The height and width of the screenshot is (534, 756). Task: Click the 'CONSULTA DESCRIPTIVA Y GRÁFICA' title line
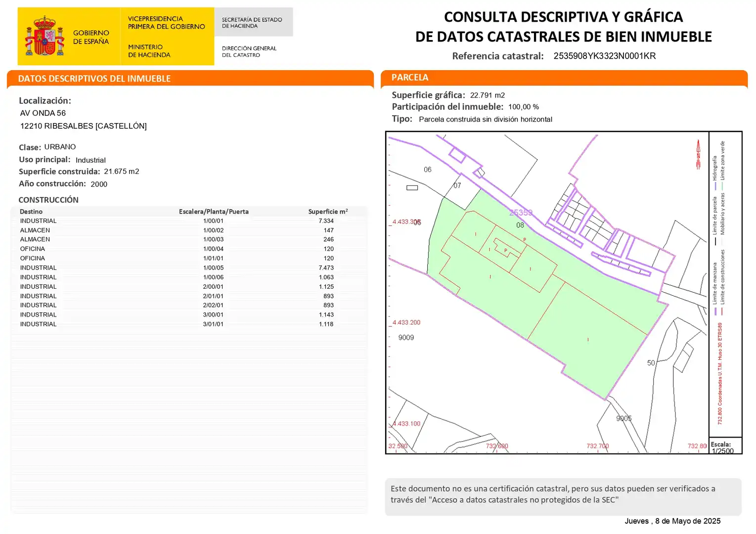[563, 17]
